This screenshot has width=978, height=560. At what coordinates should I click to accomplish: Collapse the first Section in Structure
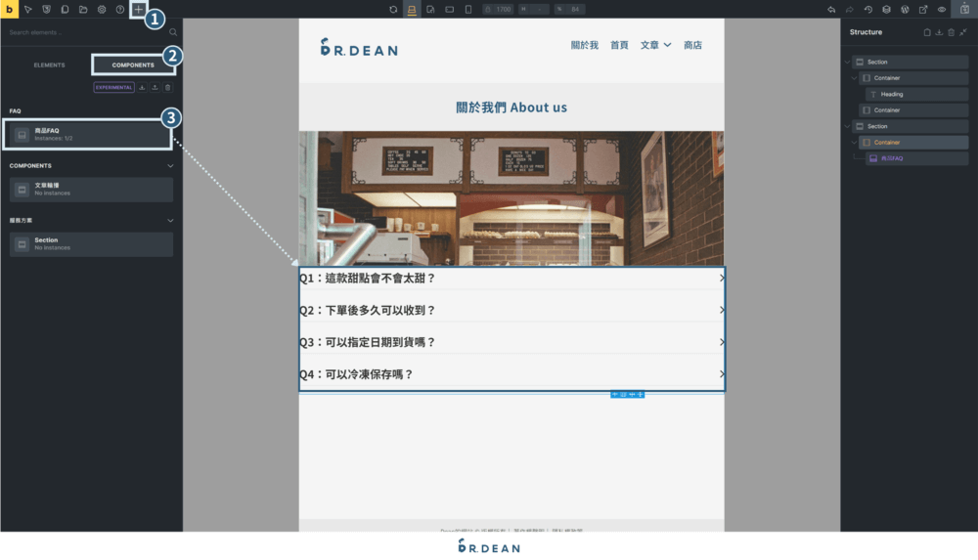click(849, 62)
